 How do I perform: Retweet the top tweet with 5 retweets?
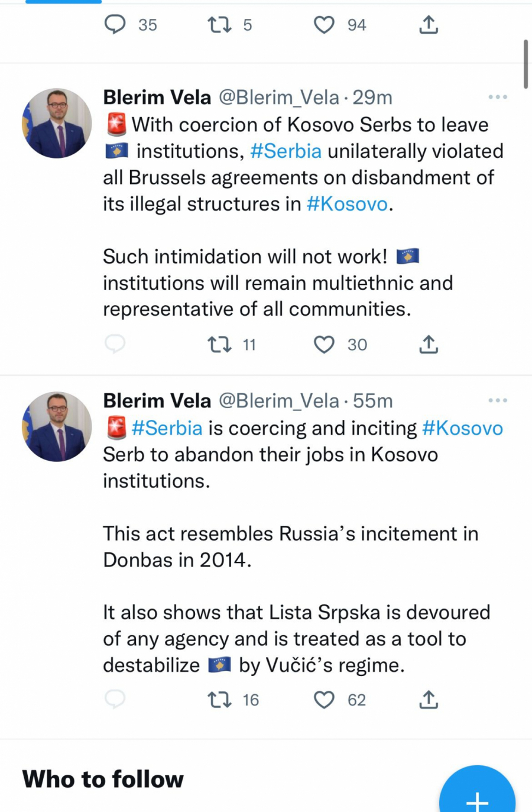click(x=218, y=25)
